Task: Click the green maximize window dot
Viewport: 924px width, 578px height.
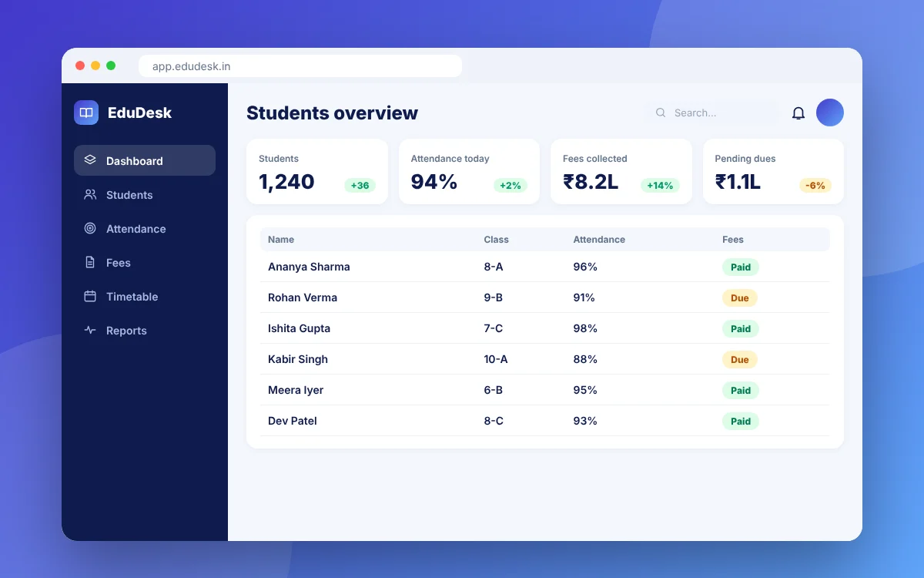Action: click(x=111, y=66)
